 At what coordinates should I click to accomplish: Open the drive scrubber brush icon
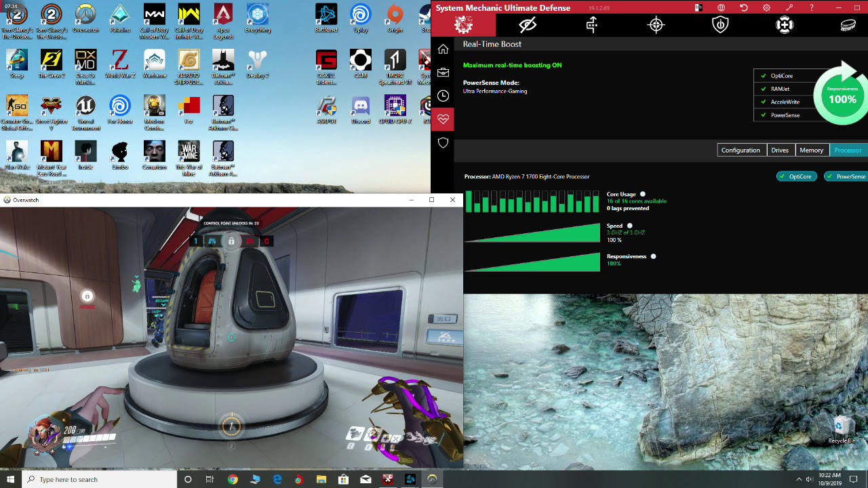click(848, 25)
